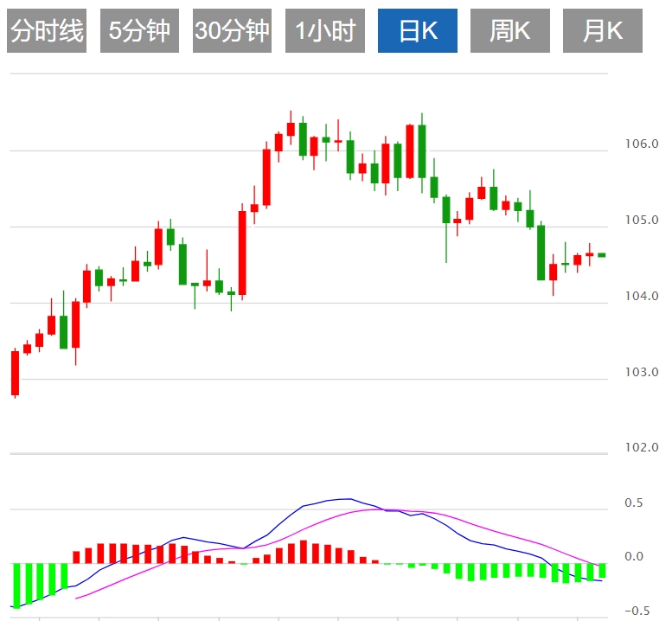Select the 日K tab
Screen dimensions: 672x621
(418, 31)
